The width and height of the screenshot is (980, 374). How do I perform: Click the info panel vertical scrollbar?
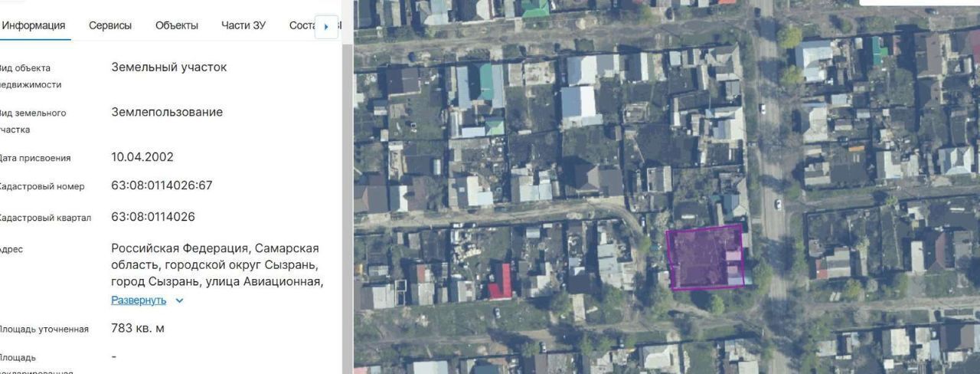(x=348, y=192)
